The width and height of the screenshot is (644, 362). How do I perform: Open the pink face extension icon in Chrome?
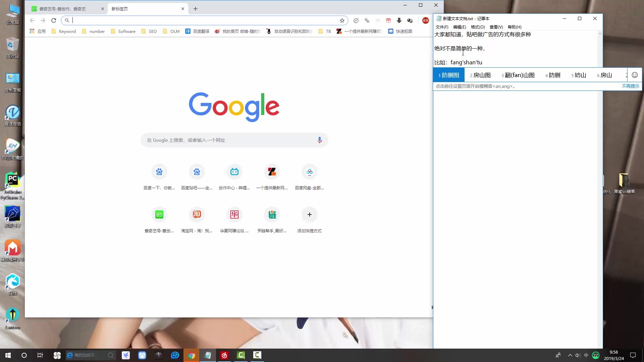388,20
